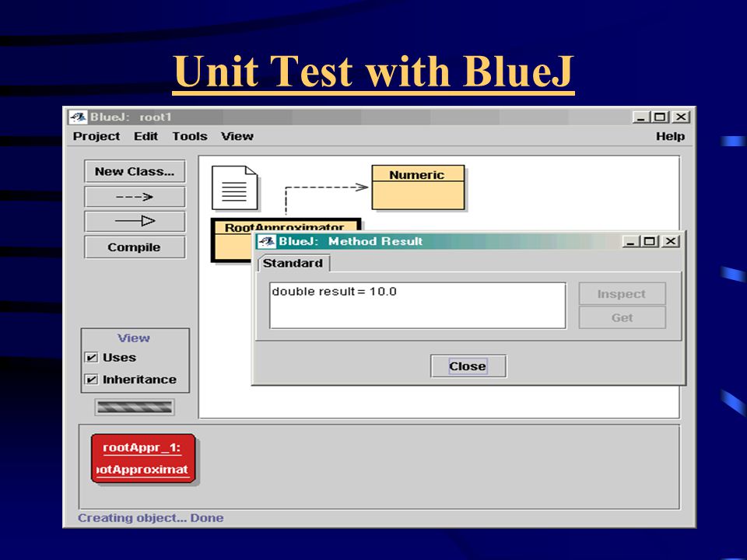Screen dimensions: 747x560
Task: Click the Inspect button
Action: pos(622,294)
